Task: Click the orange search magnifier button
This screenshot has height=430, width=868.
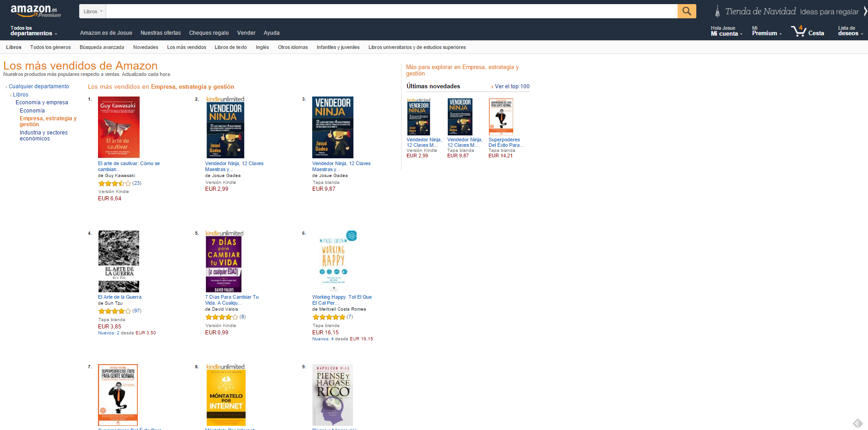Action: [686, 11]
